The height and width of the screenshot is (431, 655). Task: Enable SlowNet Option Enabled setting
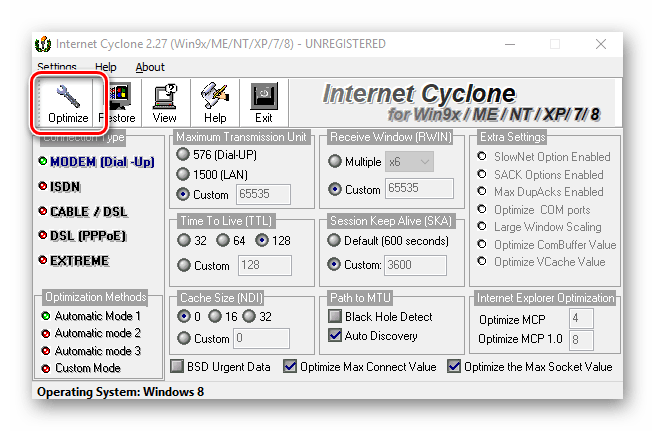point(482,156)
